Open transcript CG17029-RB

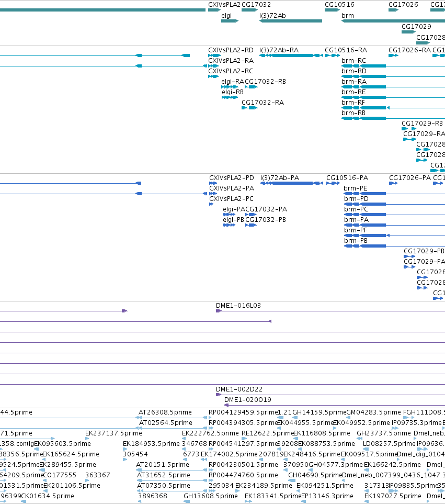click(422, 124)
